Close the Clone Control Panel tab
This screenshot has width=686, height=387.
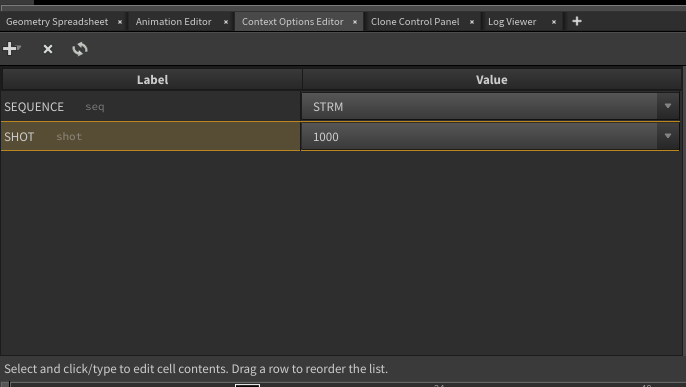point(472,22)
